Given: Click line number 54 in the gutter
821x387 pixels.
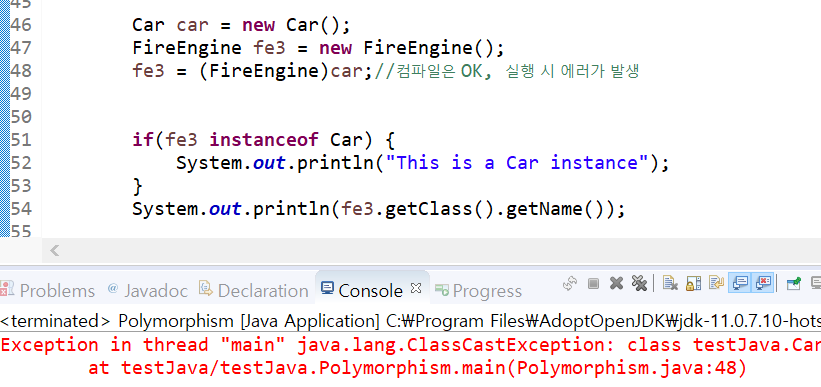Looking at the screenshot, I should click(21, 209).
